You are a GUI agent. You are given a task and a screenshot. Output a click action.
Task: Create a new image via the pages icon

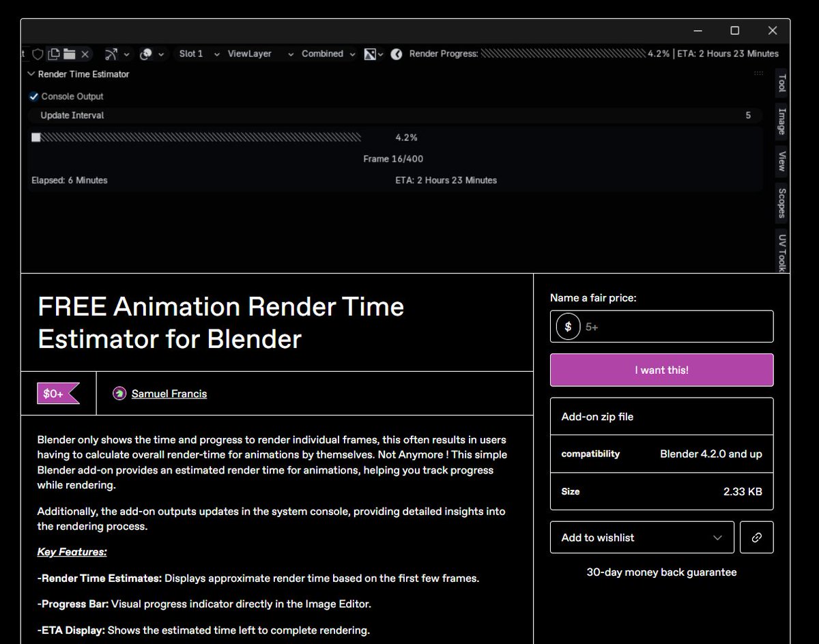pos(55,54)
